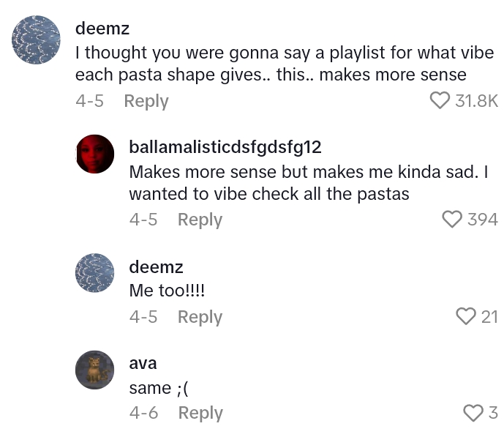Screen dimensions: 504x448
Task: Click the 31.8K like count
Action: (476, 101)
